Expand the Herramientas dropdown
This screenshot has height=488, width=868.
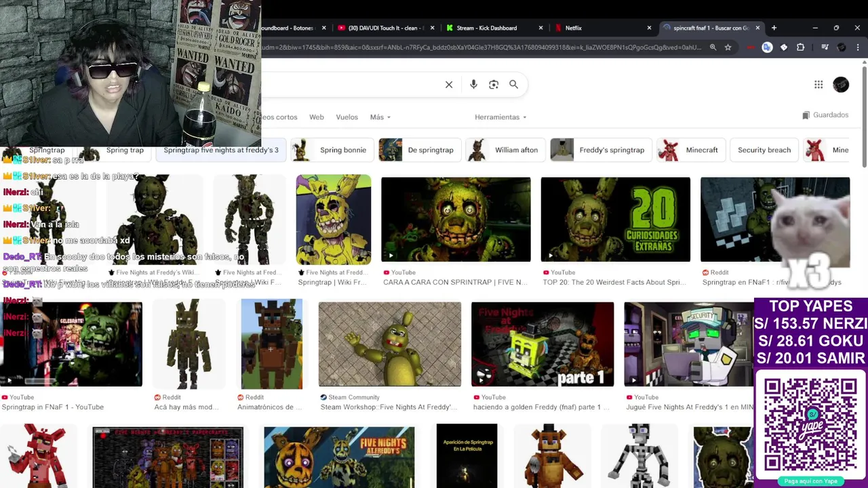point(500,117)
